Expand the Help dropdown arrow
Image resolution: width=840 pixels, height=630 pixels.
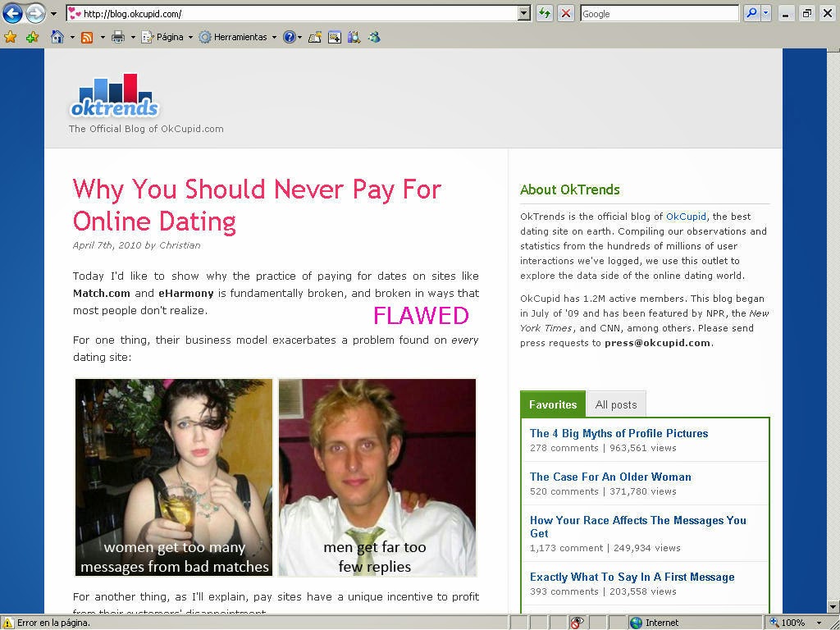click(299, 38)
